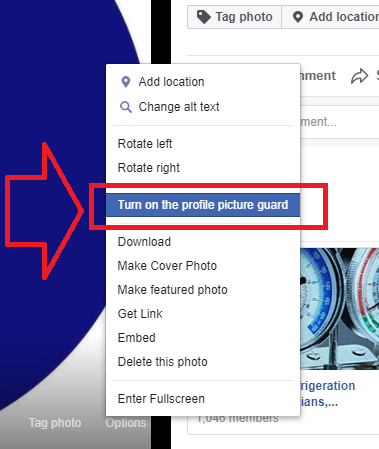Click the share arrow icon
Screen dimensions: 379x449
point(359,76)
